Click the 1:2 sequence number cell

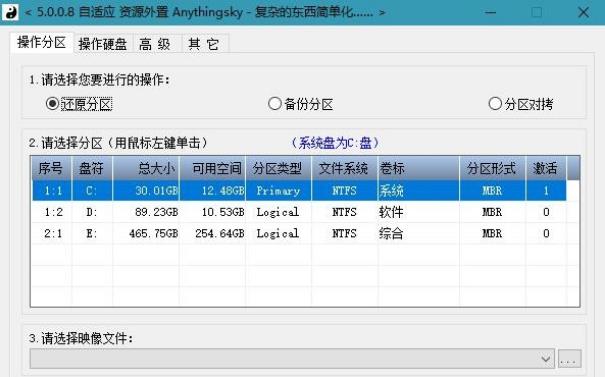point(52,212)
